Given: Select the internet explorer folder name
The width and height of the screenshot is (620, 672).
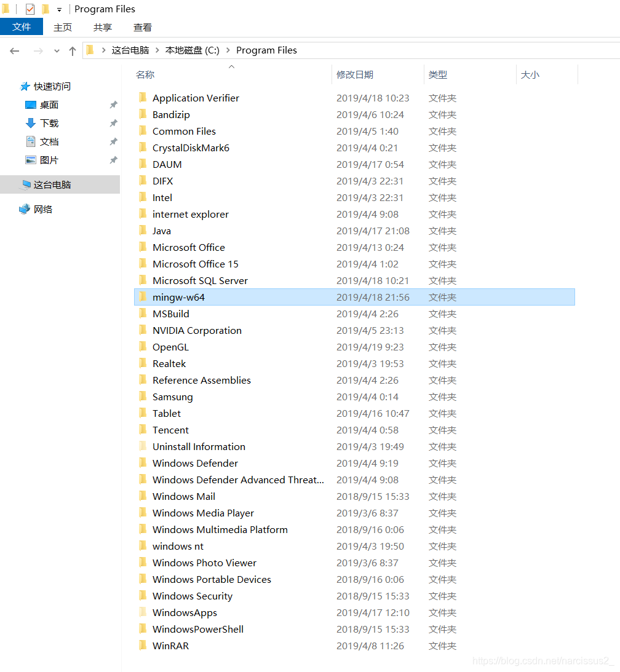Looking at the screenshot, I should pos(191,215).
